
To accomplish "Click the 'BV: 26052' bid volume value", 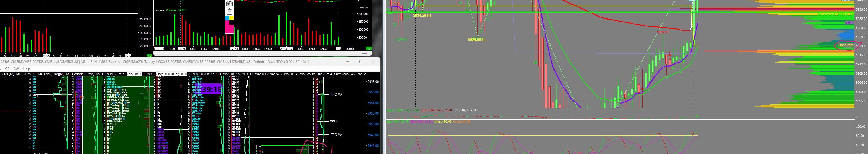I will [344, 74].
